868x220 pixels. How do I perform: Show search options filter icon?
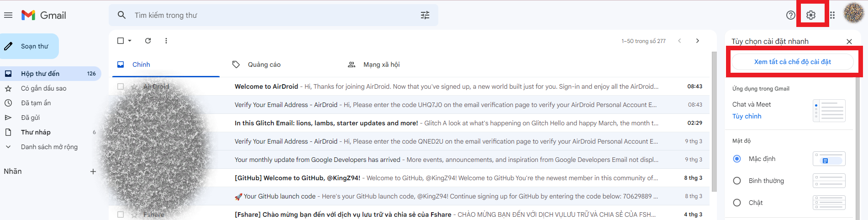[425, 15]
